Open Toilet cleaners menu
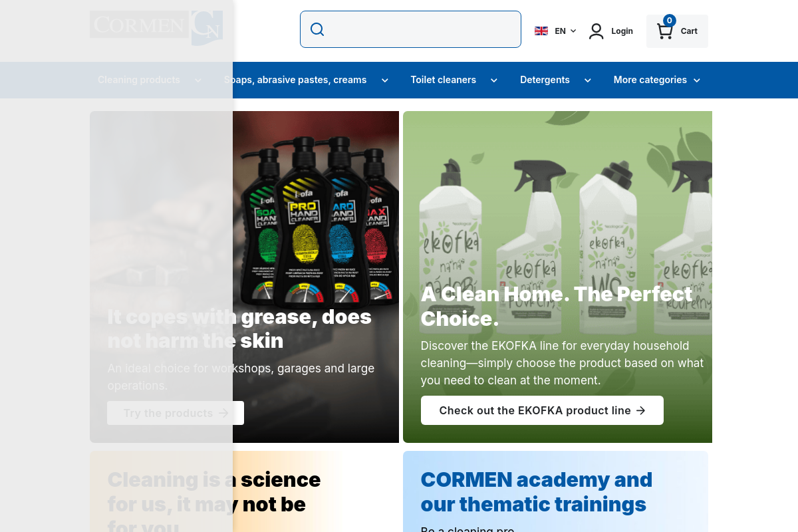798x532 pixels. pyautogui.click(x=443, y=80)
